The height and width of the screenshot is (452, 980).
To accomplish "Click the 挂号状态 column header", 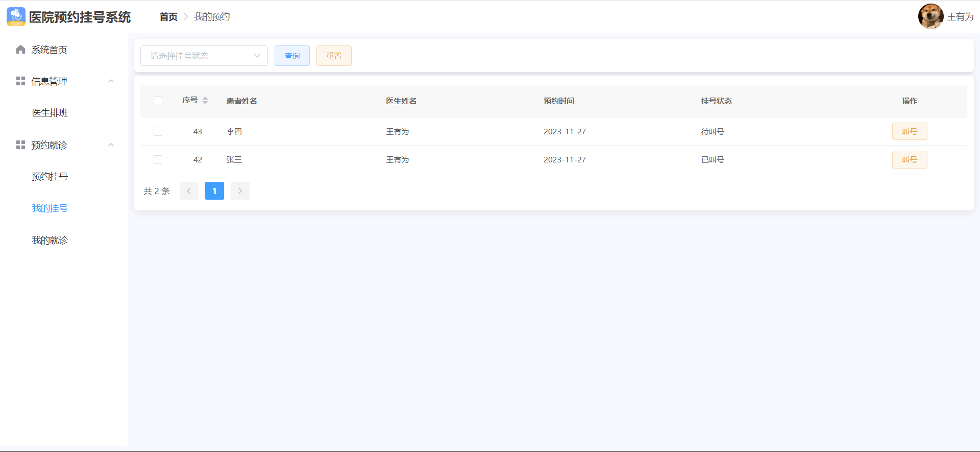I will point(717,101).
